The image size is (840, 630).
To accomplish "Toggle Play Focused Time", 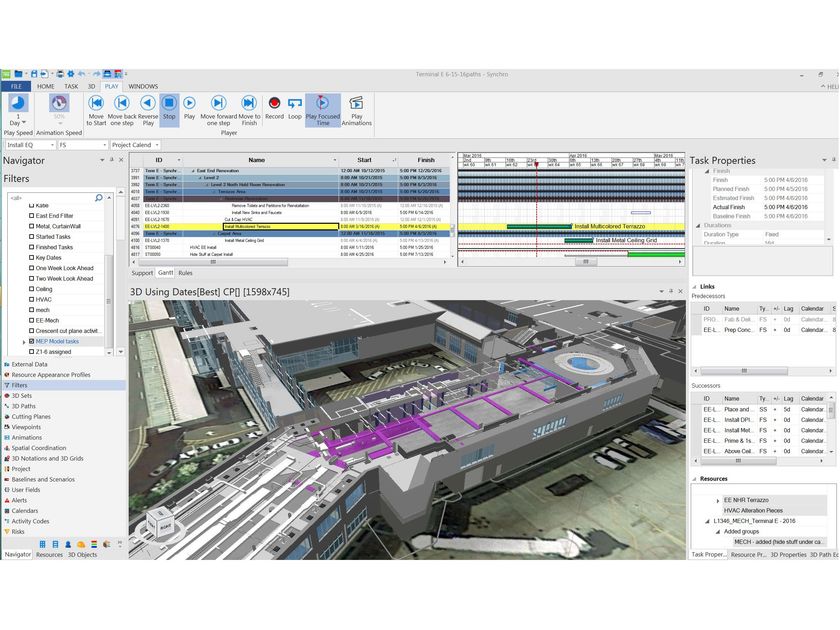I will 322,110.
